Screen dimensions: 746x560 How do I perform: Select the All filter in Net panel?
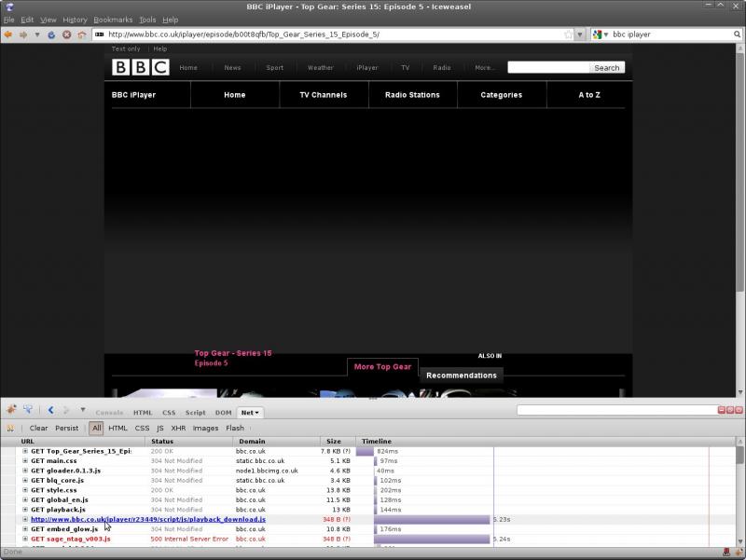[96, 429]
